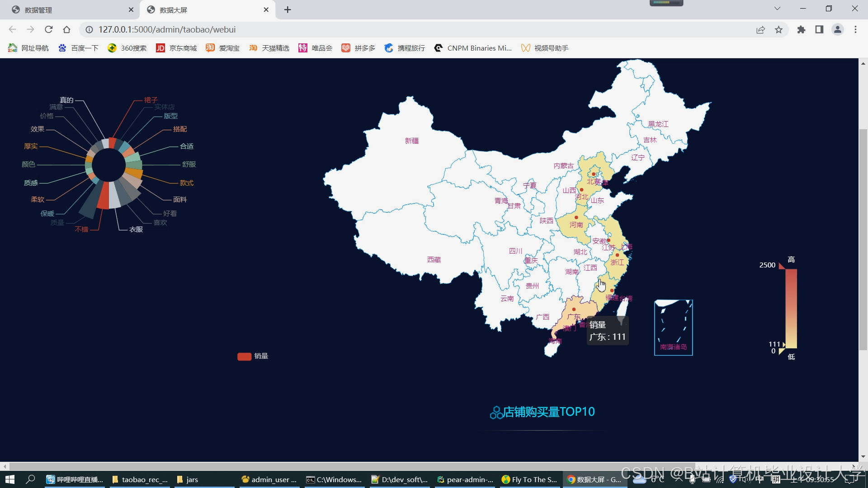
Task: Open the 京东商城 bookmark
Action: tap(176, 48)
